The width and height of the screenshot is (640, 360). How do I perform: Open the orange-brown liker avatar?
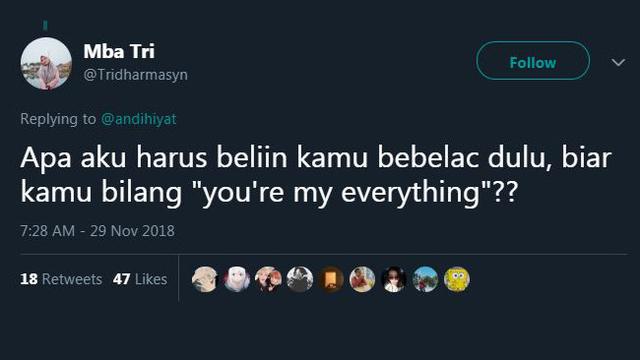(331, 279)
